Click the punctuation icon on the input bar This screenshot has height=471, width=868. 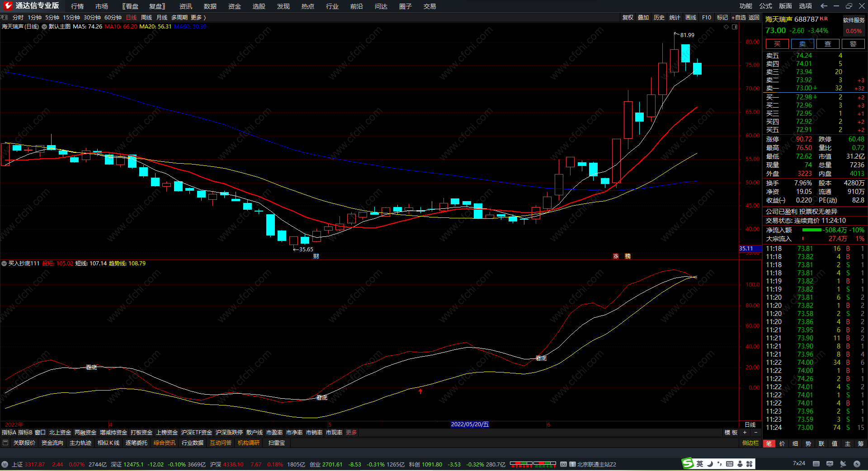[x=719, y=464]
